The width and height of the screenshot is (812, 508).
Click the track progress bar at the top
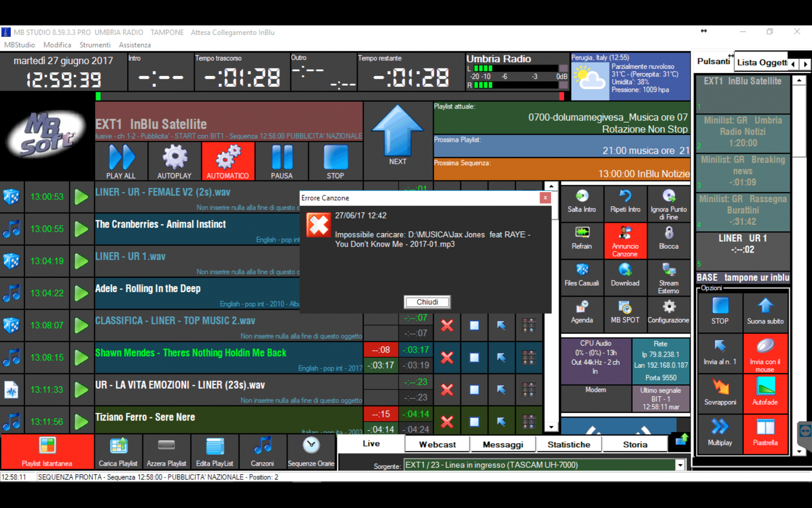(328, 96)
